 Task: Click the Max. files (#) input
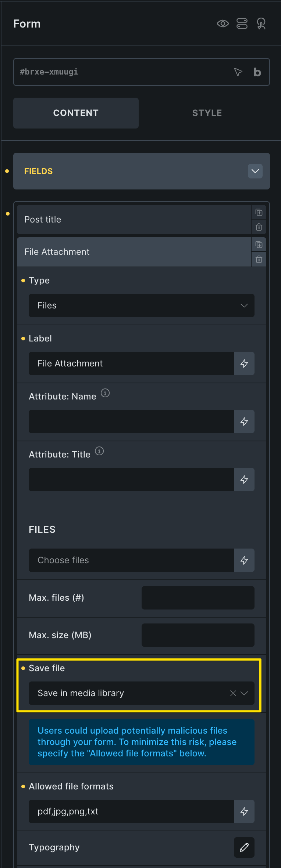(198, 598)
